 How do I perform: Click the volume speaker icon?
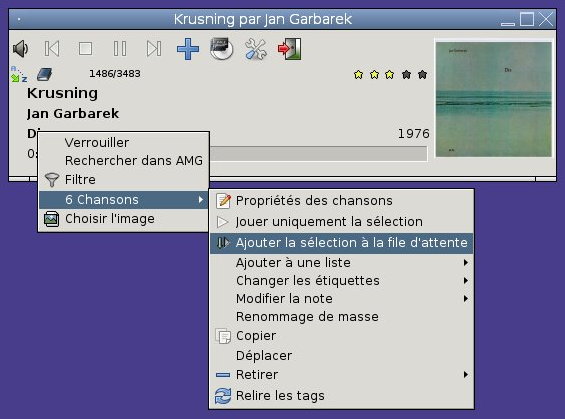pos(20,49)
